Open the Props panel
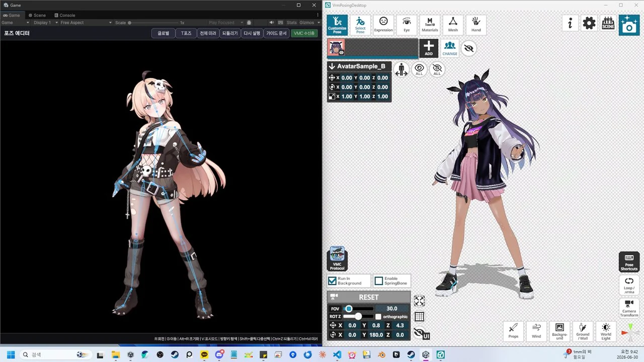 pyautogui.click(x=513, y=331)
